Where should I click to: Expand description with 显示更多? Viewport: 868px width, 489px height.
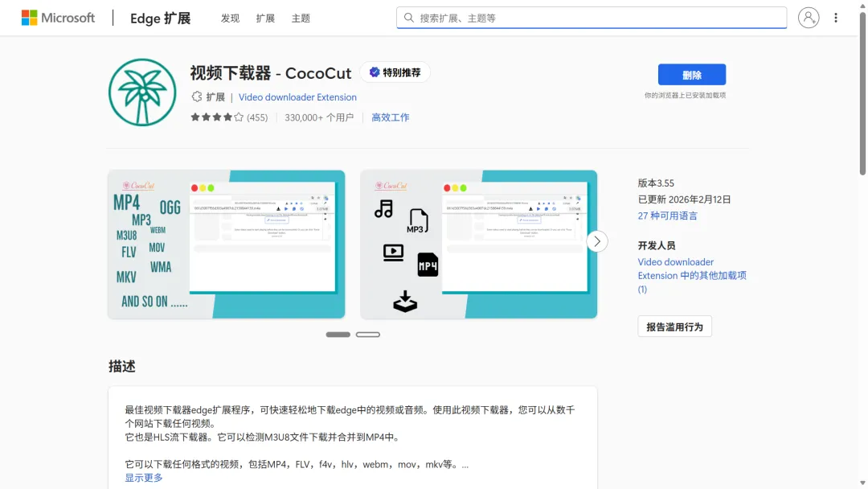(143, 478)
